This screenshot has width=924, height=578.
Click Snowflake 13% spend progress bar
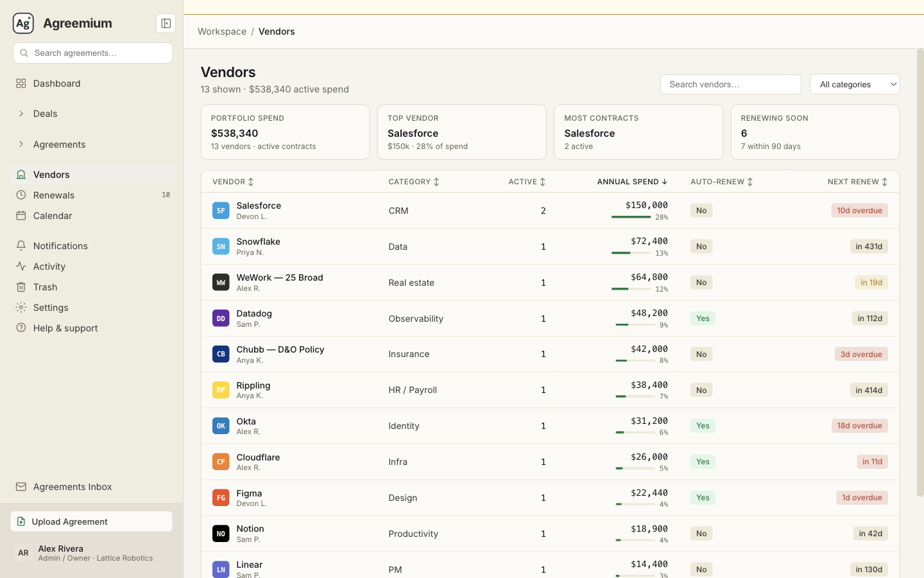tap(631, 253)
